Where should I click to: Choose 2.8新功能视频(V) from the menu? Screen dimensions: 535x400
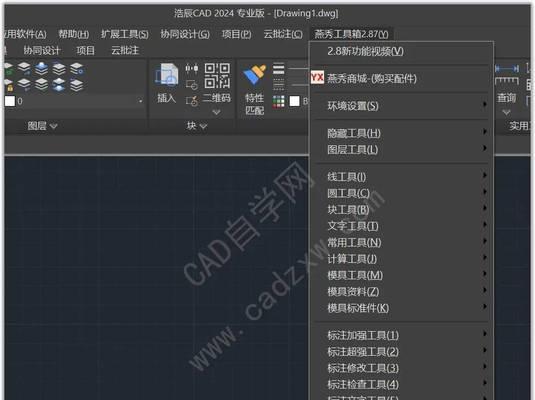click(401, 52)
